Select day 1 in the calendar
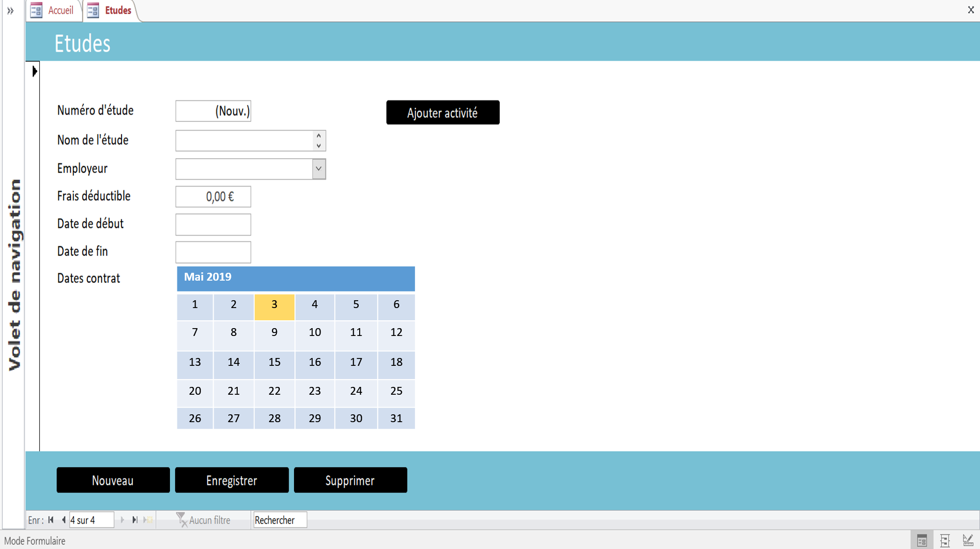 point(195,307)
